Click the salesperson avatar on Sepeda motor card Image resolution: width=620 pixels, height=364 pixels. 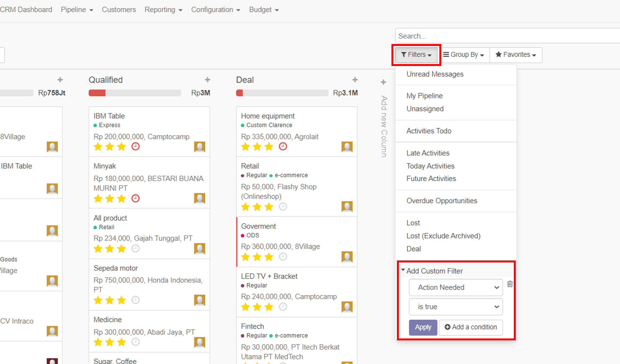pyautogui.click(x=199, y=300)
